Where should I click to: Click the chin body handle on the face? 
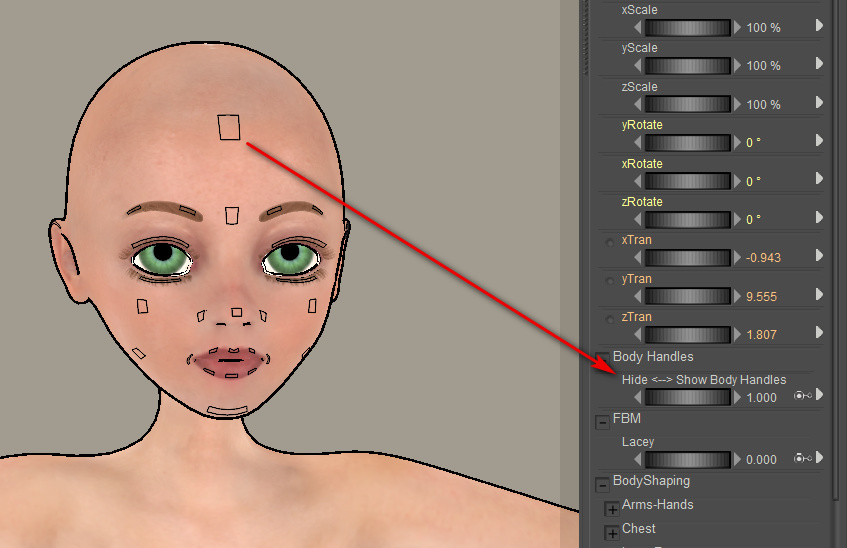226,411
